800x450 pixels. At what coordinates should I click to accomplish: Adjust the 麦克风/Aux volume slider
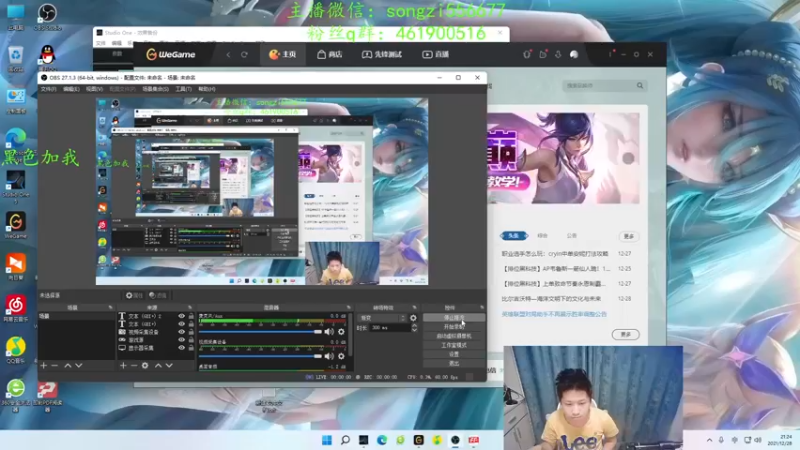point(260,332)
